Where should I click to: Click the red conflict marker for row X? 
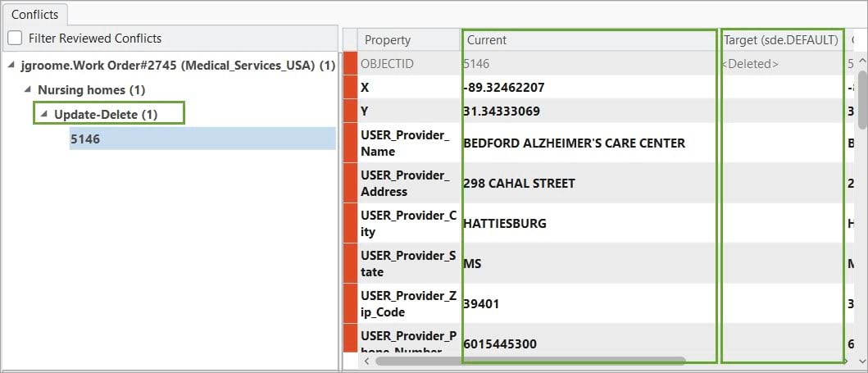point(350,87)
